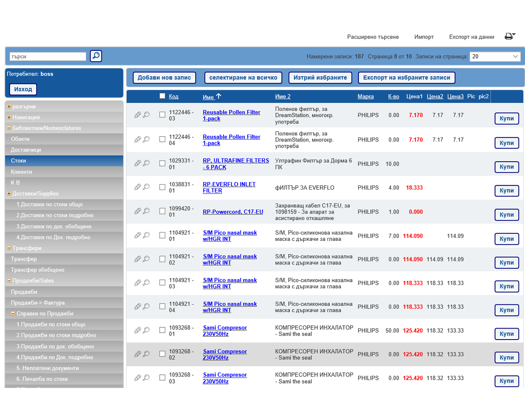The image size is (525, 420).
Task: Click edit pencil for RP-EVERFLO INLET FILTER
Action: pyautogui.click(x=137, y=187)
